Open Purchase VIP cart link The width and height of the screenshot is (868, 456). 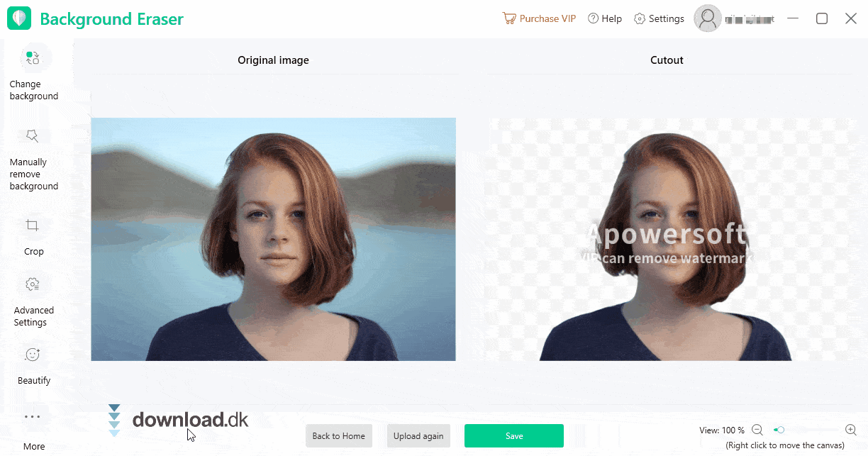(x=539, y=18)
